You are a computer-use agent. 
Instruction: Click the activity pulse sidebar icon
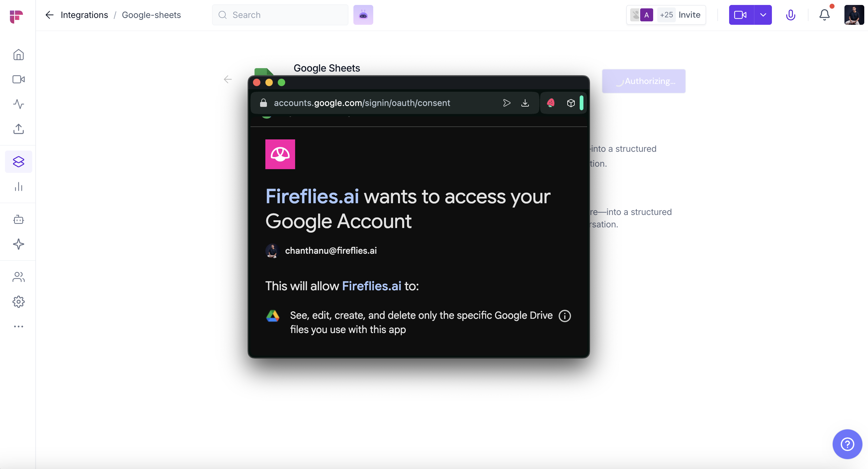(x=19, y=104)
